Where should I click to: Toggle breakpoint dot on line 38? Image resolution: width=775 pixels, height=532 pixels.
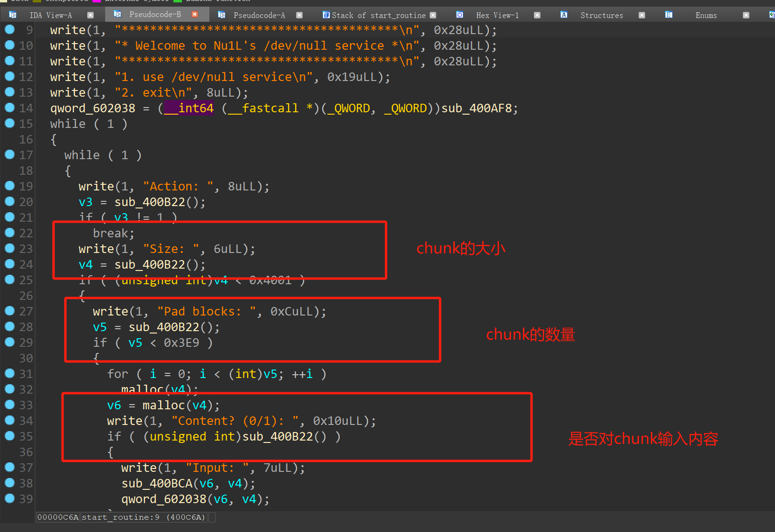(9, 483)
